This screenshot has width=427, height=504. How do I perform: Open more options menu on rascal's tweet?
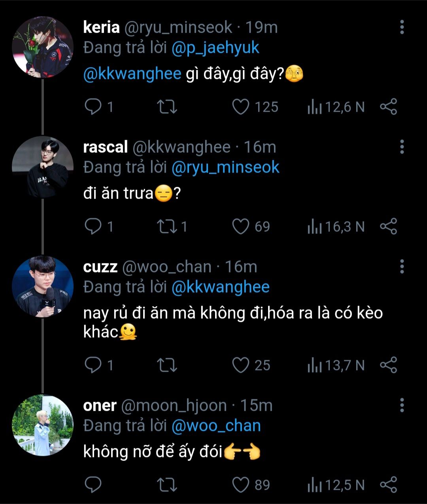(402, 147)
